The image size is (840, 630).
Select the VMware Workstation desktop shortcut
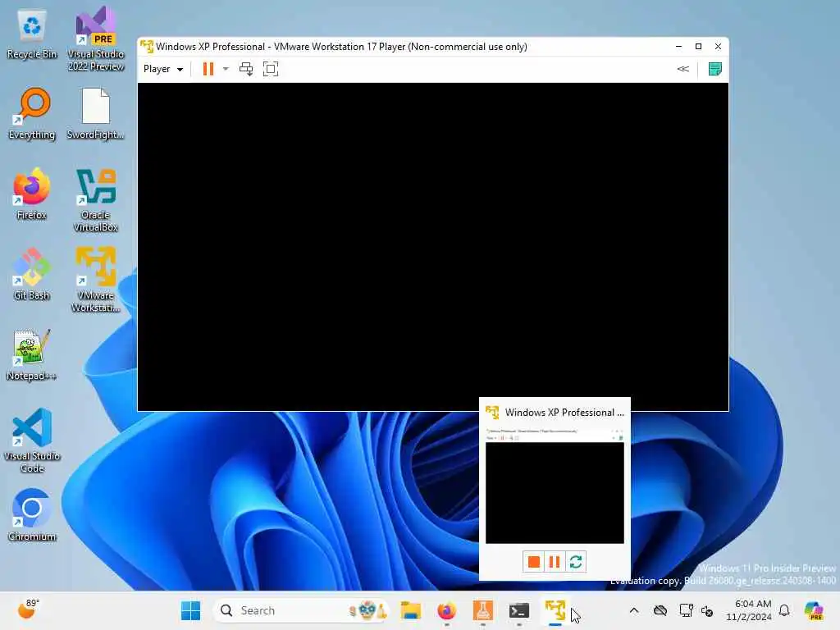96,280
